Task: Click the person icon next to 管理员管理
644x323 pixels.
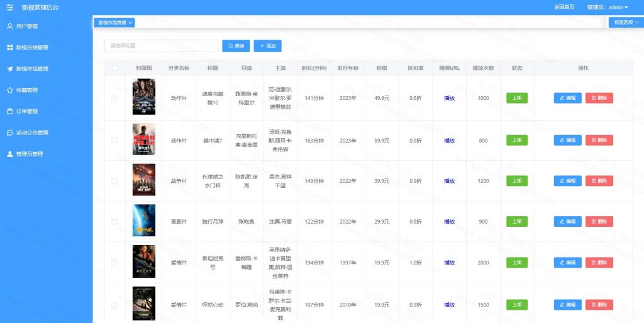Action: pyautogui.click(x=10, y=155)
